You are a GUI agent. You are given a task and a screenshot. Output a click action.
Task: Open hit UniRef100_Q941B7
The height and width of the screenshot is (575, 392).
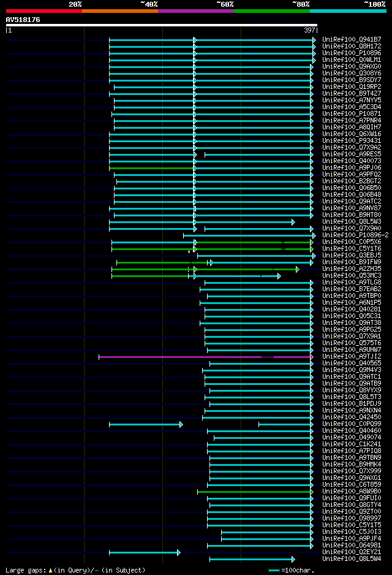[x=352, y=39]
